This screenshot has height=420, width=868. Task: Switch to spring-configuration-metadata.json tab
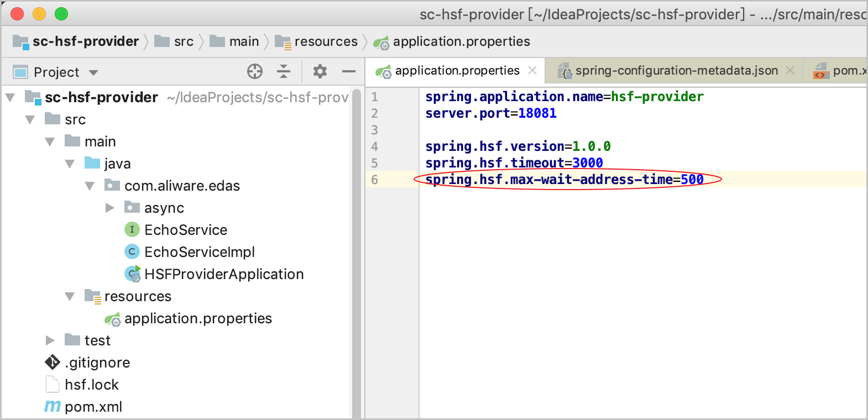(x=676, y=71)
